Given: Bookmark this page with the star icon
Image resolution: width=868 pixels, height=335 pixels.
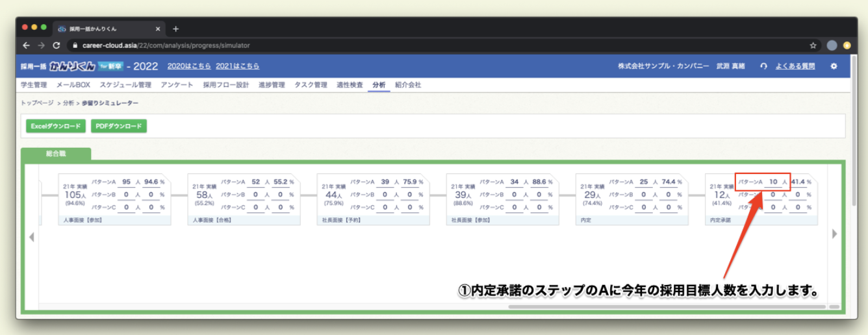Looking at the screenshot, I should pos(813,46).
